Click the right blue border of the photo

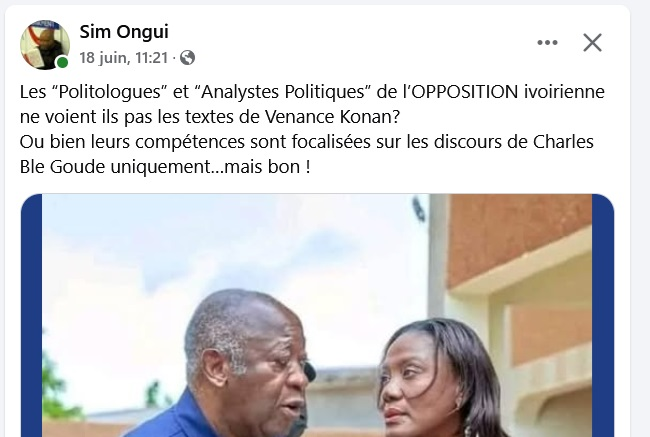[x=603, y=315]
